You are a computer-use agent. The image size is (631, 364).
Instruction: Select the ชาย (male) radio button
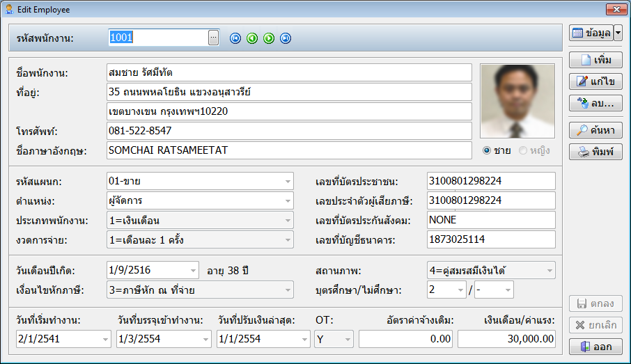pos(487,150)
